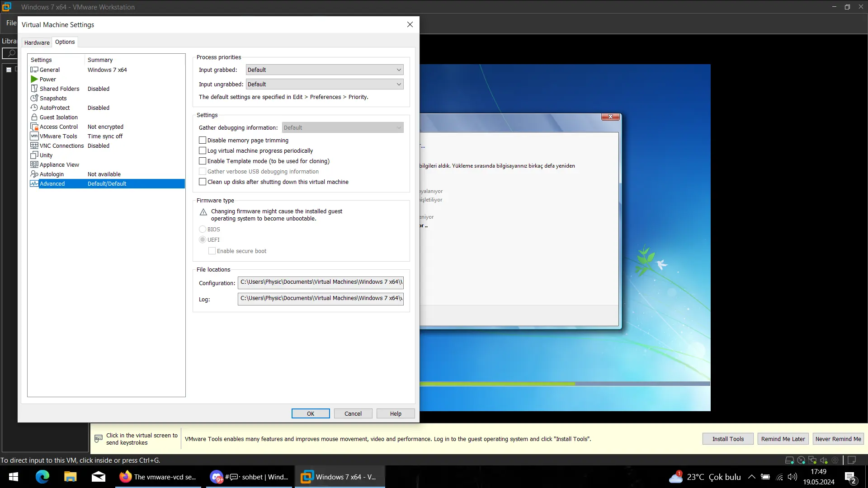
Task: Switch to sohbet chat taskbar item
Action: click(x=250, y=477)
